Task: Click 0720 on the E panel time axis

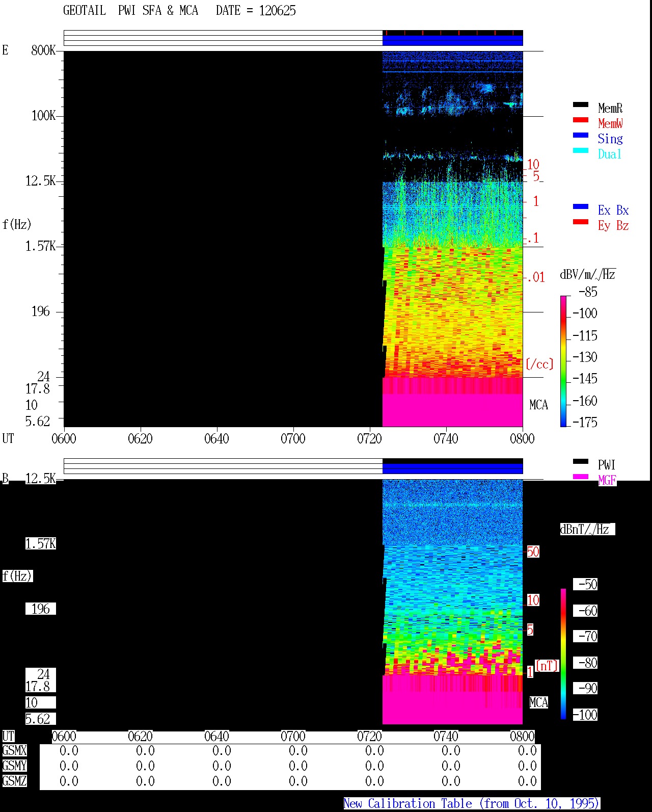Action: click(x=369, y=438)
